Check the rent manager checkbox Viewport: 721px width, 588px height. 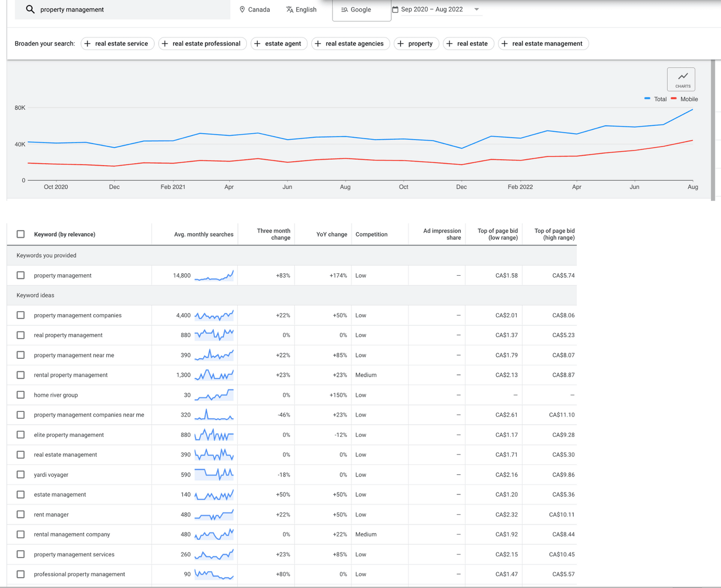[21, 514]
